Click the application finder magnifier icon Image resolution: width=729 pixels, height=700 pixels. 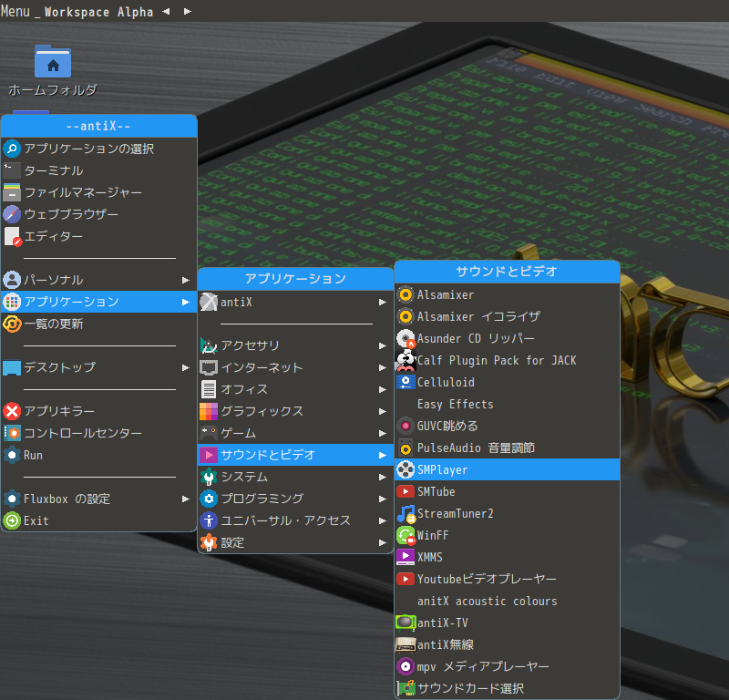pyautogui.click(x=12, y=149)
